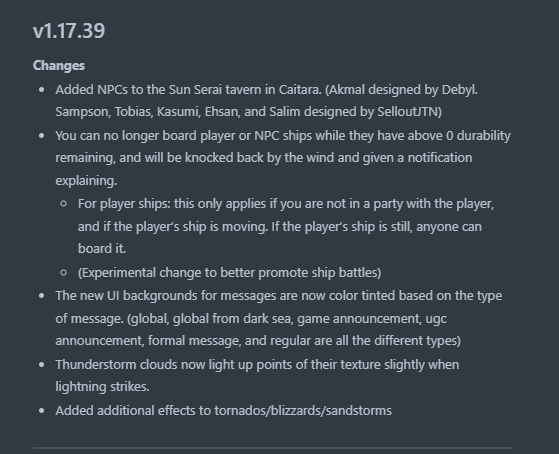The height and width of the screenshot is (454, 559).
Task: Click the bullet before Added NPCs line
Action: pos(42,90)
